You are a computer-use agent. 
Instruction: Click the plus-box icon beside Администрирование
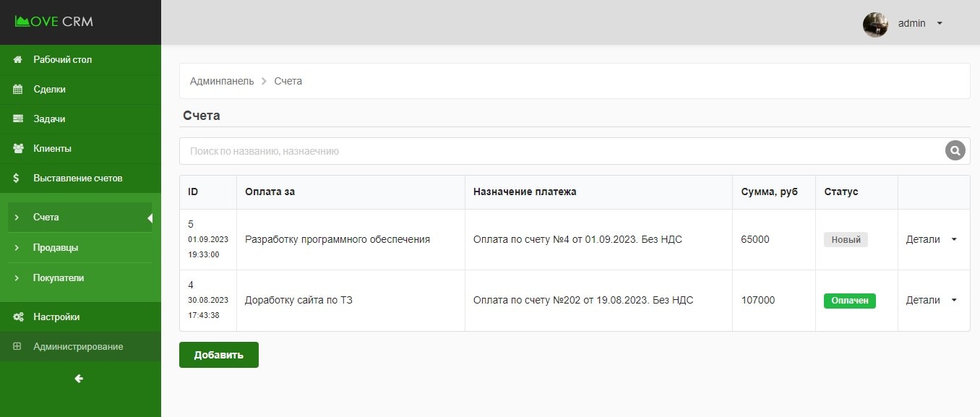17,347
